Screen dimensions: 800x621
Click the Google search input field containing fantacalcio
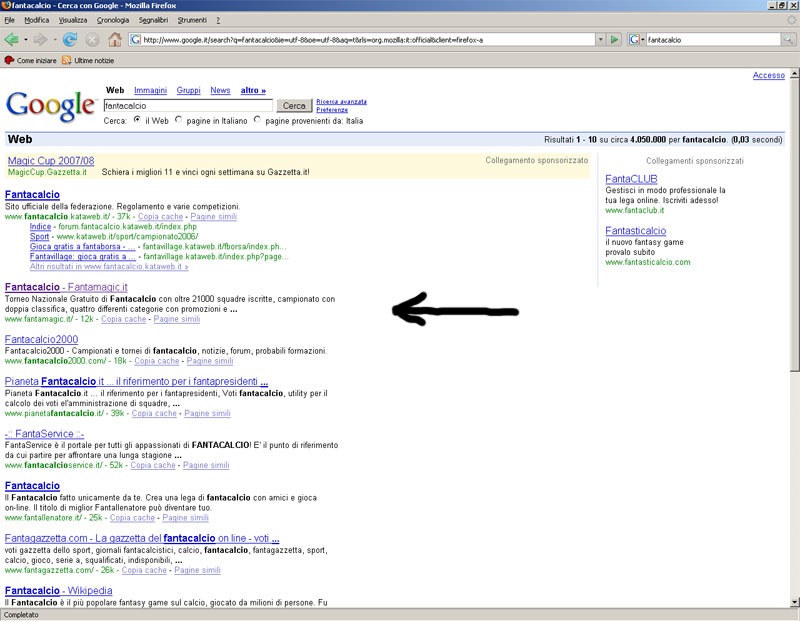point(188,106)
